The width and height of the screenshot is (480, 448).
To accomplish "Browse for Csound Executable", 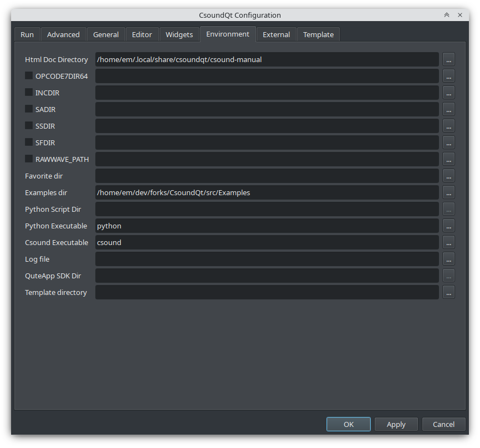I will point(448,242).
